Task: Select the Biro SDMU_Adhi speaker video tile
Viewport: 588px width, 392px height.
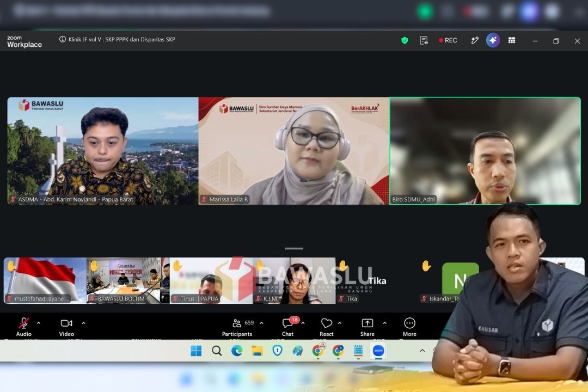Action: pyautogui.click(x=485, y=151)
